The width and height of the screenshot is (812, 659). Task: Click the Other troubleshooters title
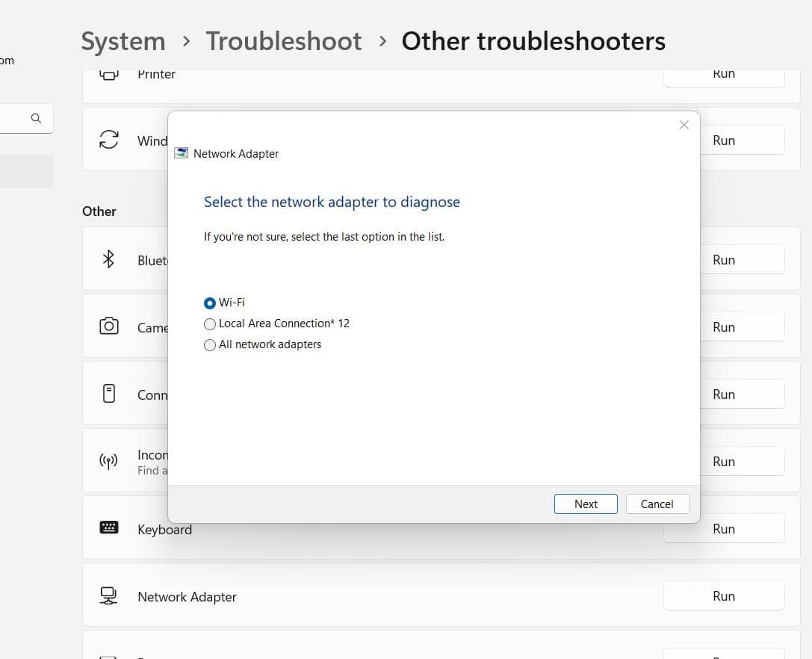coord(533,41)
